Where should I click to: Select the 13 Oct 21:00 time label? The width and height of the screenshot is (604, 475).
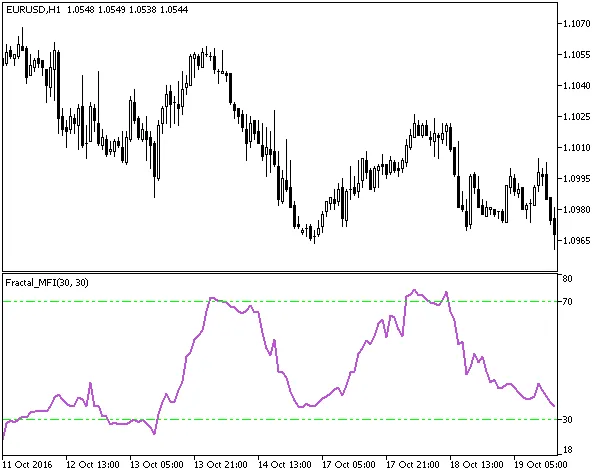point(222,465)
